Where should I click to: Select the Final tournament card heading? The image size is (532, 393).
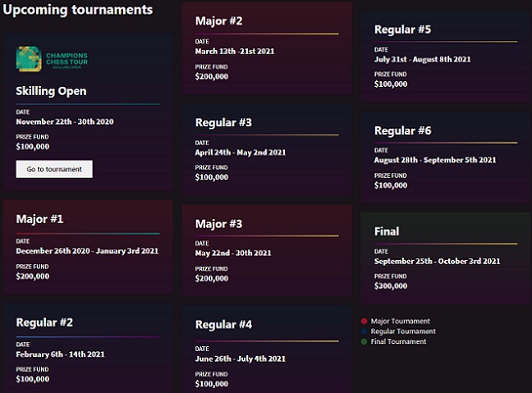tap(387, 231)
